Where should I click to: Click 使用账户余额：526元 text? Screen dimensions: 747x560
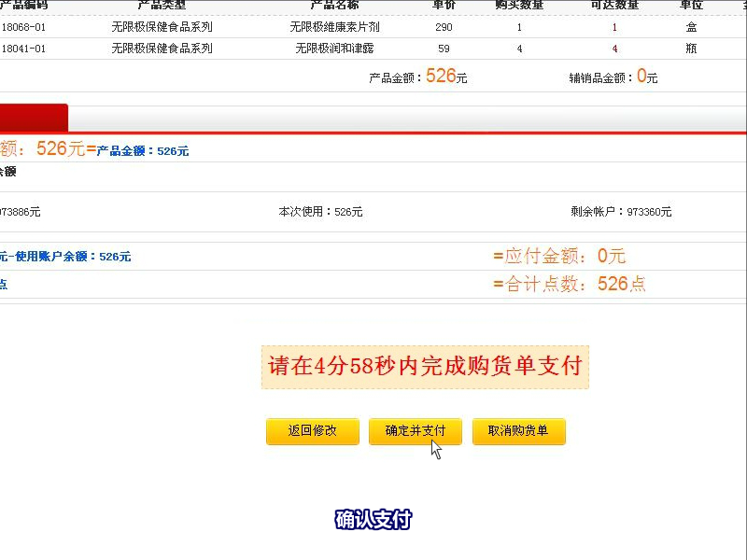pyautogui.click(x=73, y=257)
